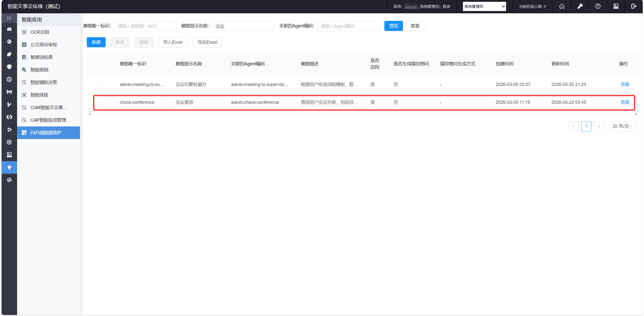Select the lightbulb smart application icon
The image size is (644, 316).
click(9, 167)
